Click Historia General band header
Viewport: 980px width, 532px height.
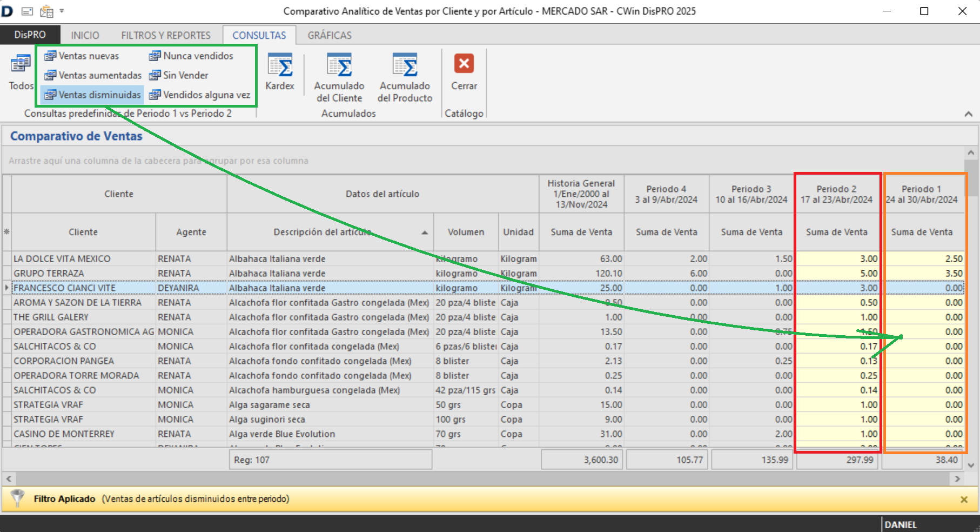pyautogui.click(x=581, y=194)
